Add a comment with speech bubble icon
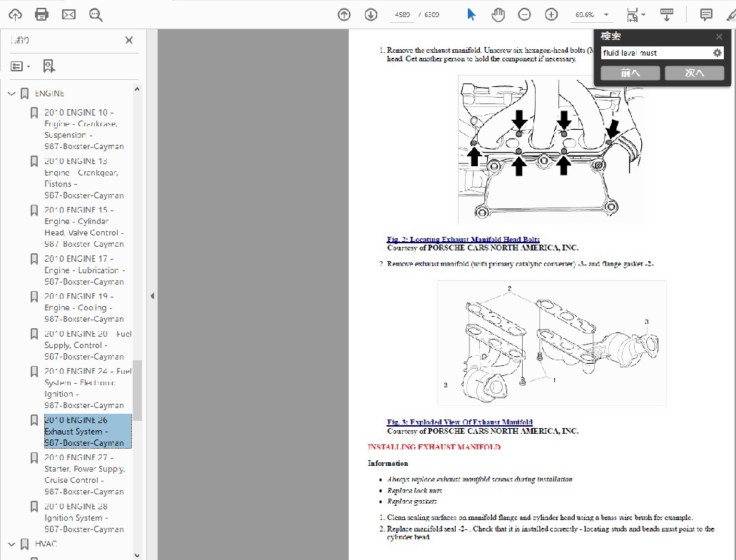 click(x=706, y=14)
